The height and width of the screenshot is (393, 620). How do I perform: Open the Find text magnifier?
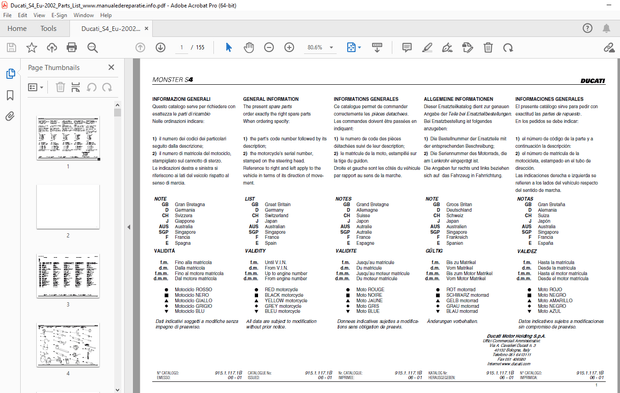[93, 48]
